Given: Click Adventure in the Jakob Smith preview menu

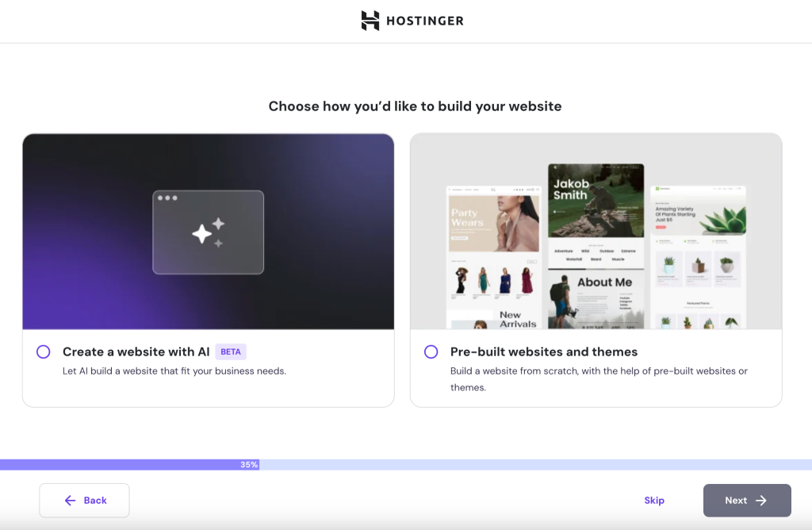Looking at the screenshot, I should click(565, 251).
